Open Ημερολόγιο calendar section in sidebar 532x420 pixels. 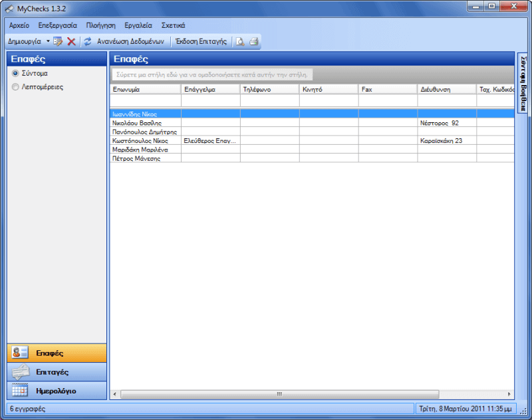(x=57, y=391)
